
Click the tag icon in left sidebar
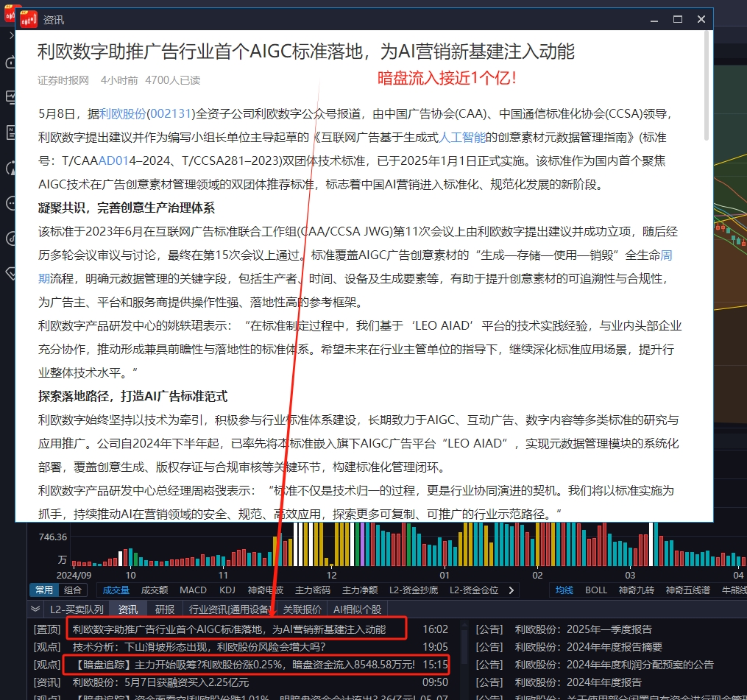click(10, 273)
